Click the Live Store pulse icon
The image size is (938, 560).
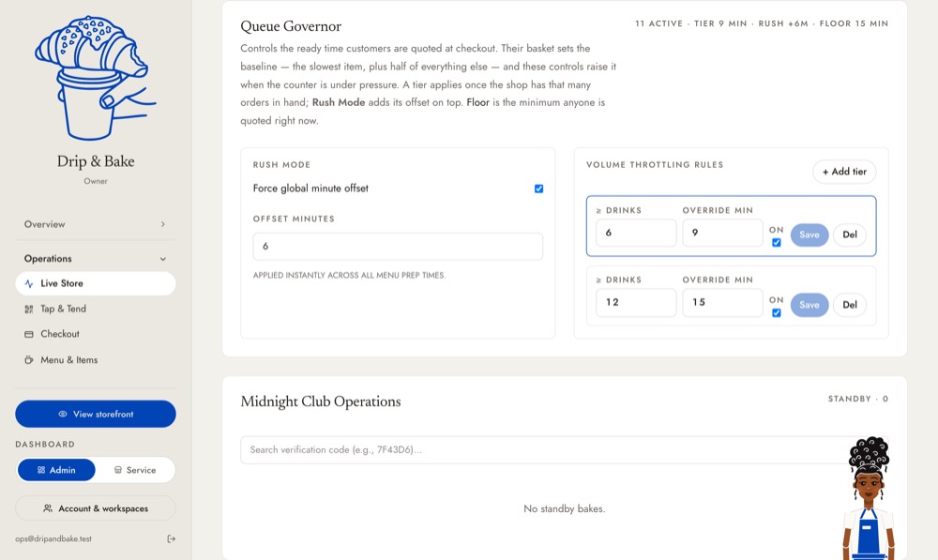point(29,283)
